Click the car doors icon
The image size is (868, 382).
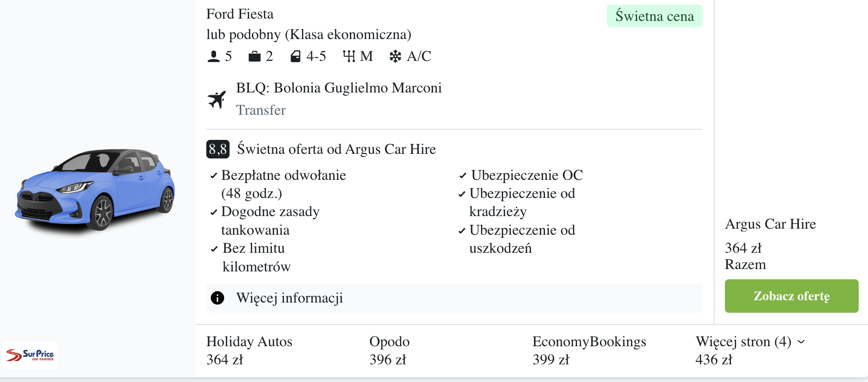295,57
